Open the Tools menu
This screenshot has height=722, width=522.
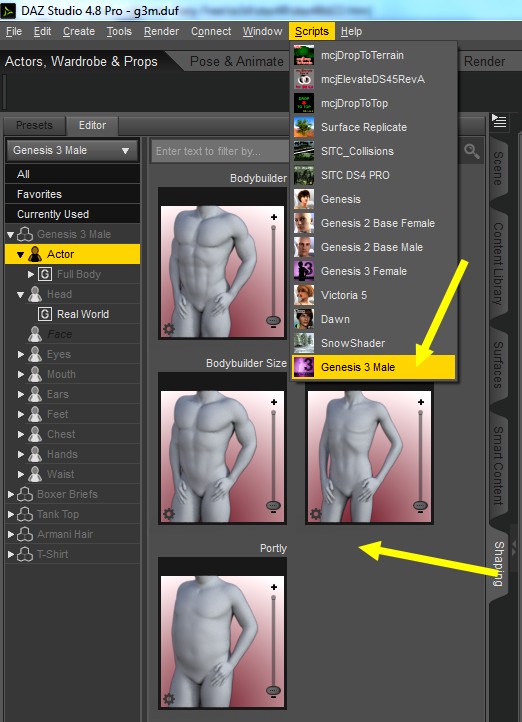pos(119,31)
